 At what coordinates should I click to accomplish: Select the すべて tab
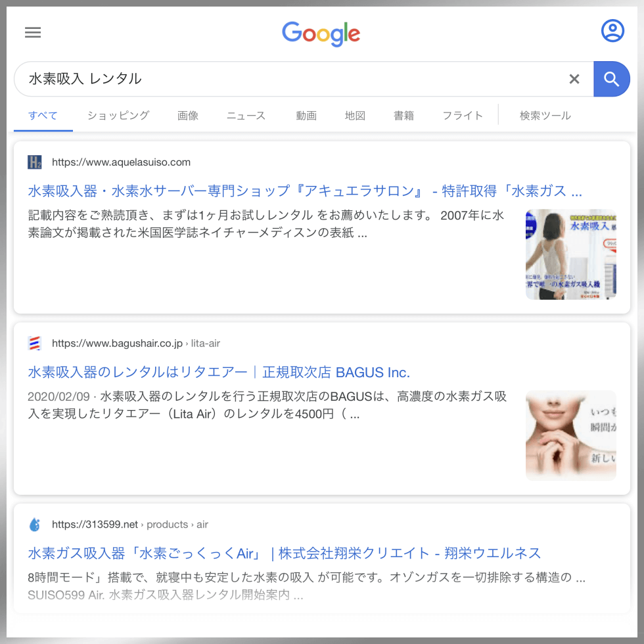[43, 116]
